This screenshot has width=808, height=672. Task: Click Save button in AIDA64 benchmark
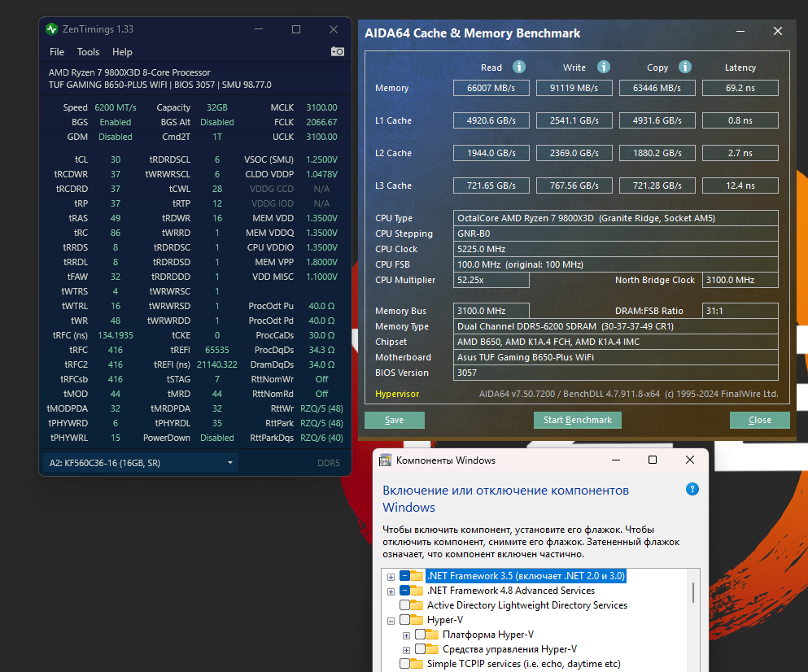394,420
